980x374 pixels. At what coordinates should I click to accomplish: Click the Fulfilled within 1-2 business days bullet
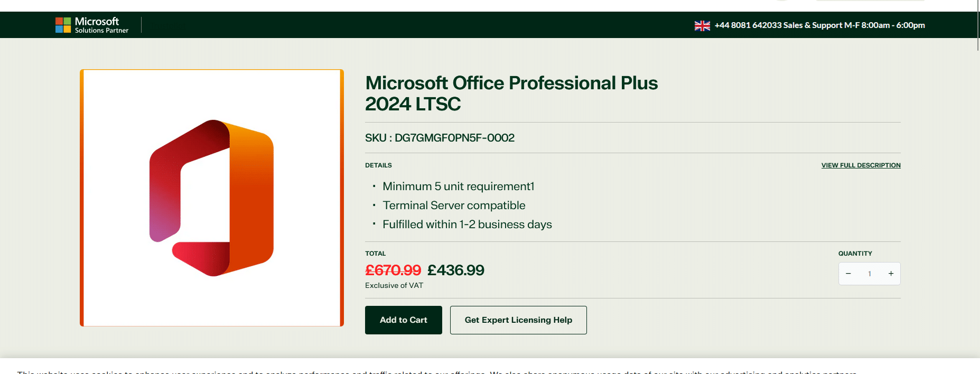tap(467, 225)
